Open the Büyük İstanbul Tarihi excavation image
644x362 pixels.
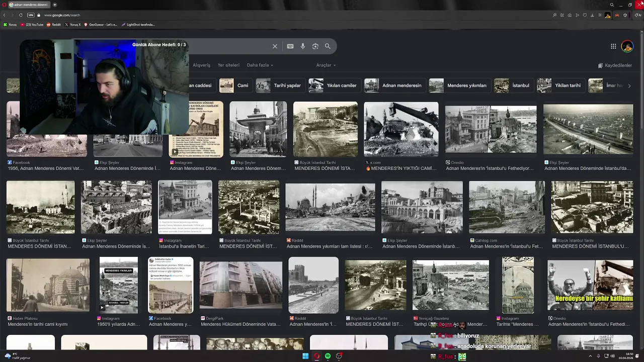326,129
